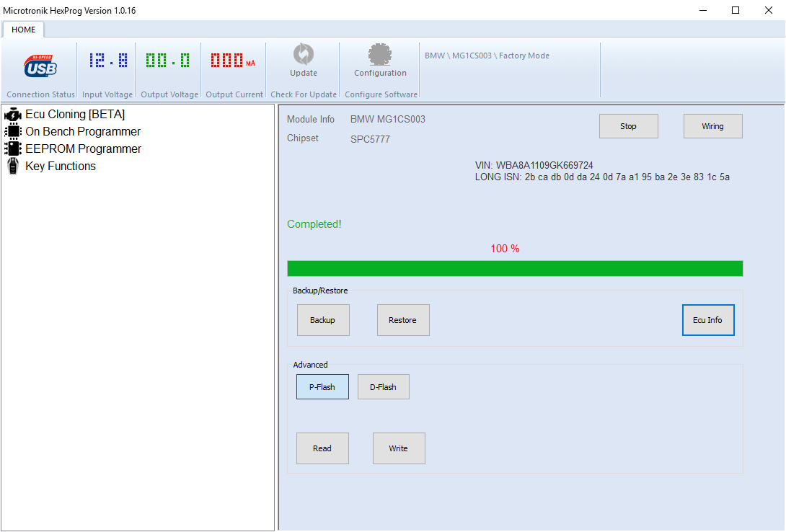Screen dimensions: 786x532
Task: Select Ecu Cloning [BETA] in the tree
Action: point(75,114)
